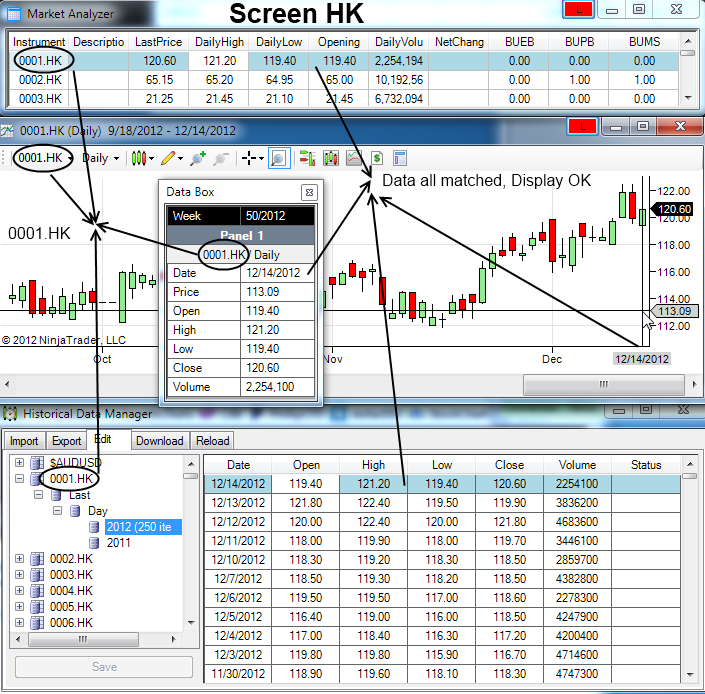Click database icon beside 0004.HK
This screenshot has height=694, width=705.
point(37,591)
